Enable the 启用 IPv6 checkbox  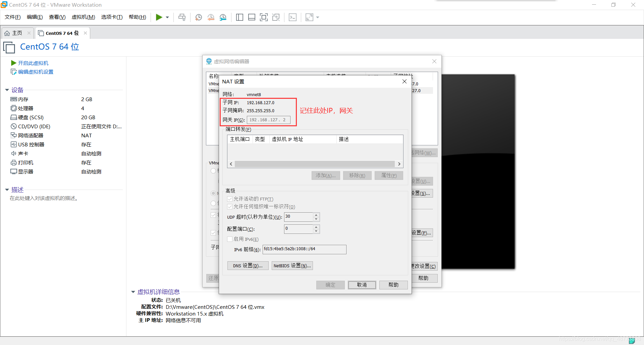230,239
